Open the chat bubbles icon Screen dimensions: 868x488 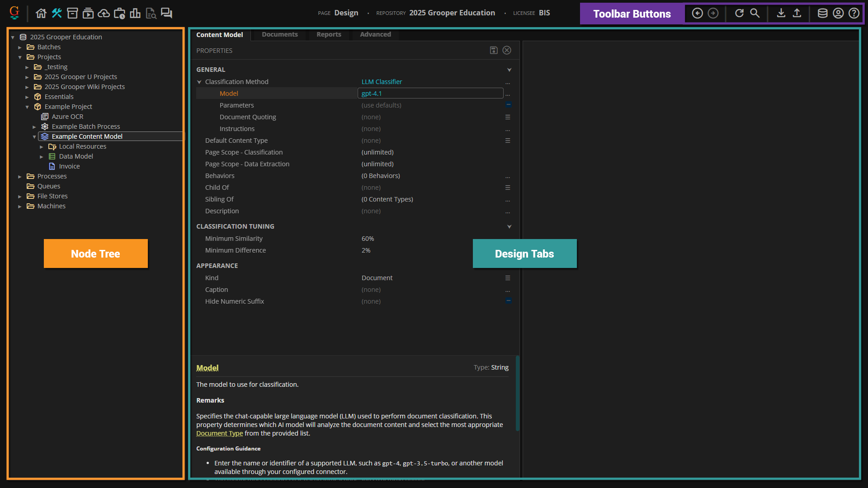(x=166, y=13)
